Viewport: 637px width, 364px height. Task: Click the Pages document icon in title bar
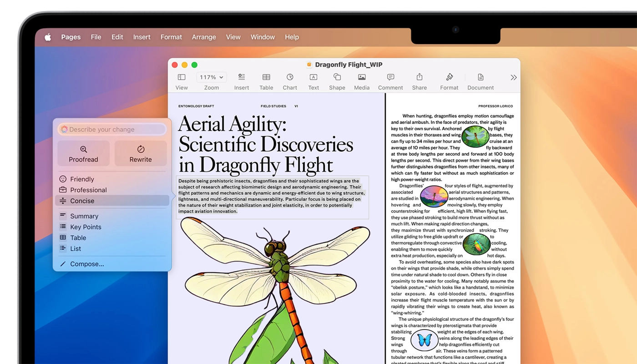(x=309, y=65)
